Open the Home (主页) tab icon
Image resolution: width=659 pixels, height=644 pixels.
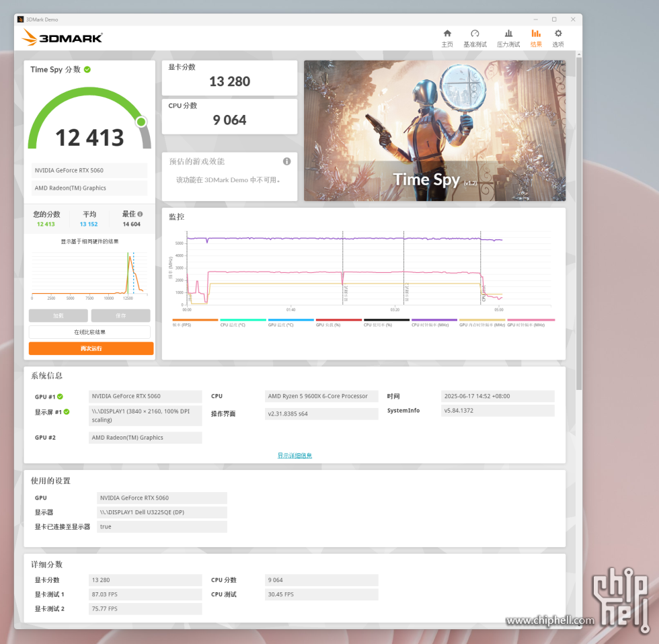point(447,34)
